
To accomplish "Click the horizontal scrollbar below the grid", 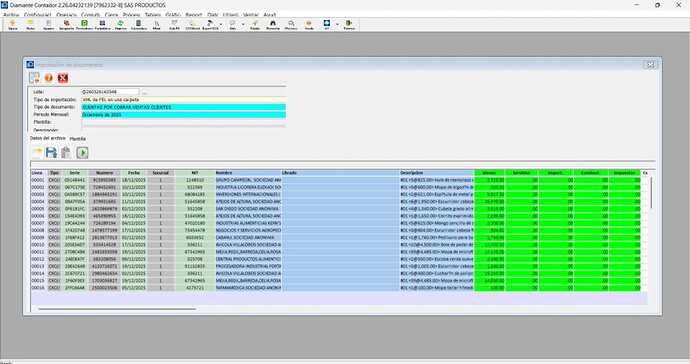I will point(117,309).
